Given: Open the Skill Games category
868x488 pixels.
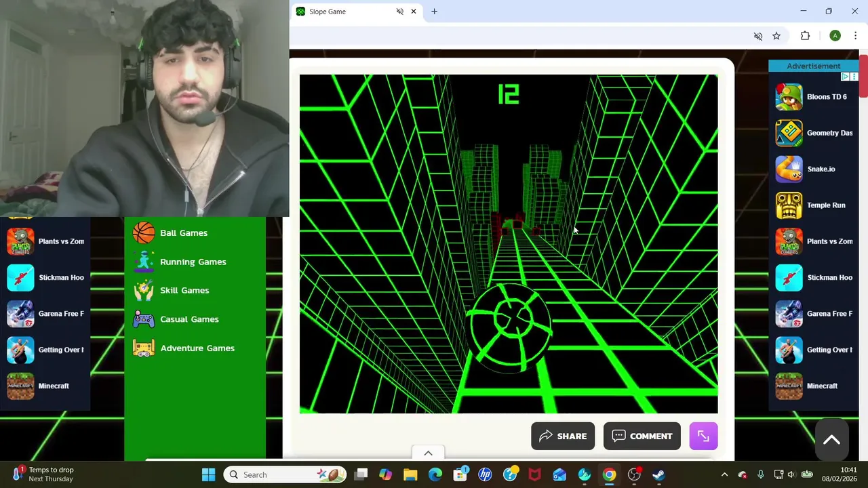Looking at the screenshot, I should [x=171, y=290].
